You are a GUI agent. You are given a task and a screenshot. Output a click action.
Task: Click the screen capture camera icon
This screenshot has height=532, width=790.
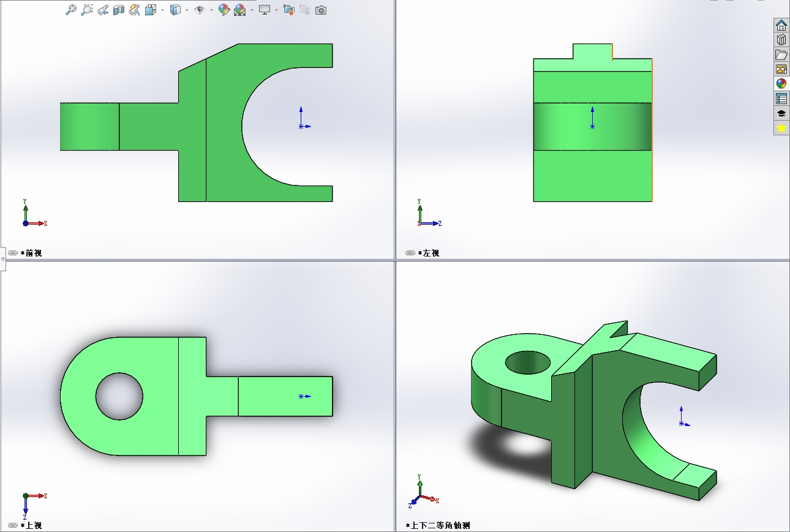pos(321,10)
